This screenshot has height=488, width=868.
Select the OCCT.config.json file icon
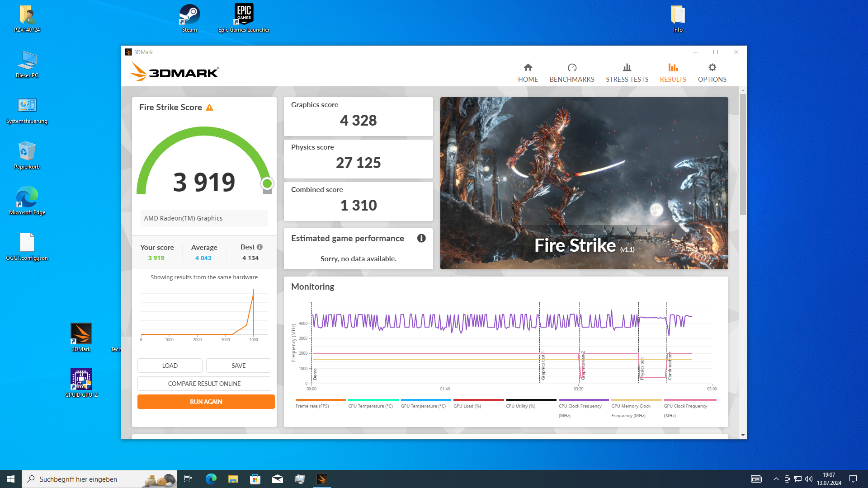tap(27, 247)
